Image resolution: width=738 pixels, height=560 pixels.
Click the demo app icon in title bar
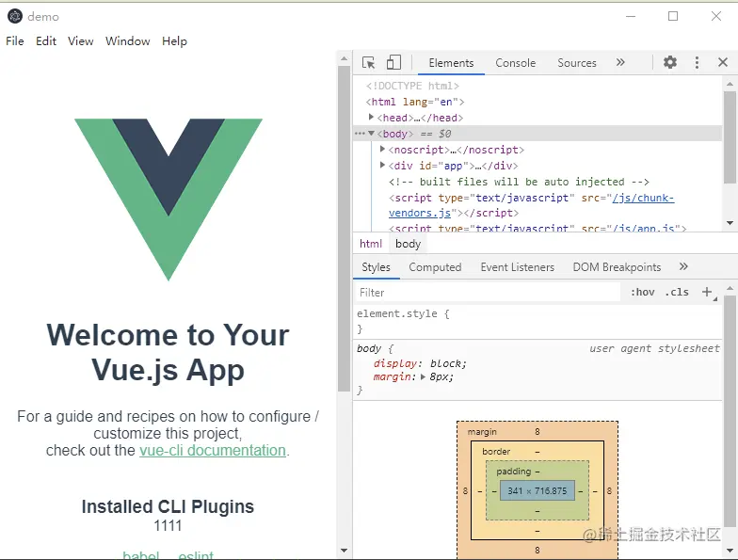point(15,16)
